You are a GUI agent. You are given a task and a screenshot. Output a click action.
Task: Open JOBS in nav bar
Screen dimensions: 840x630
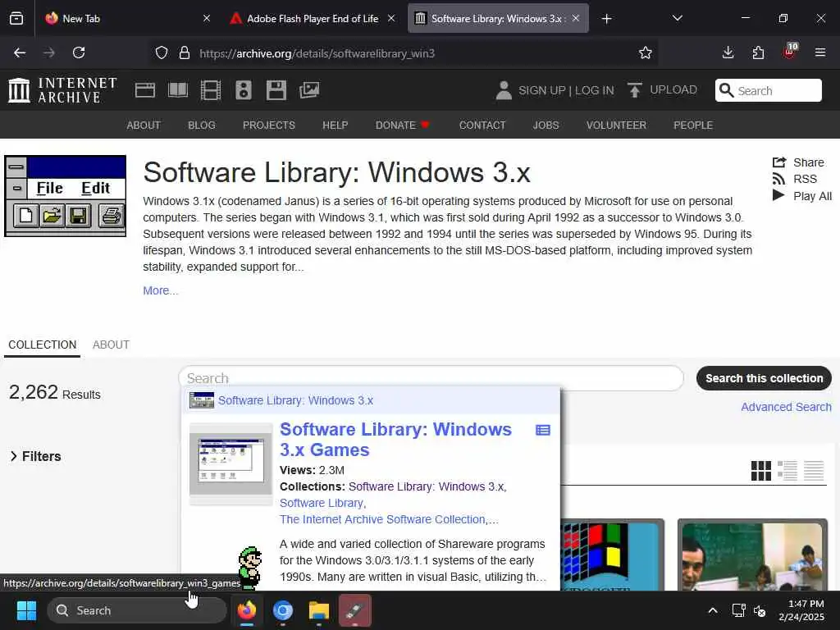pyautogui.click(x=546, y=125)
